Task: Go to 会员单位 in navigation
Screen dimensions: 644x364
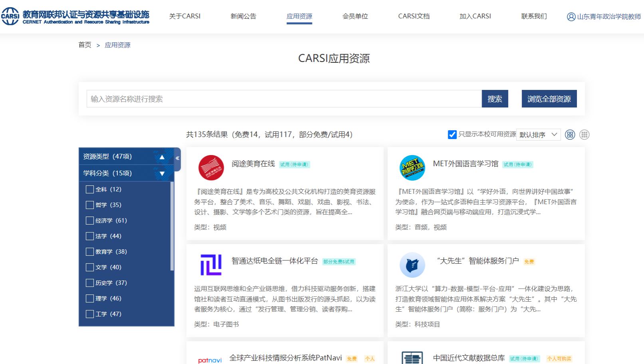Action: point(355,16)
